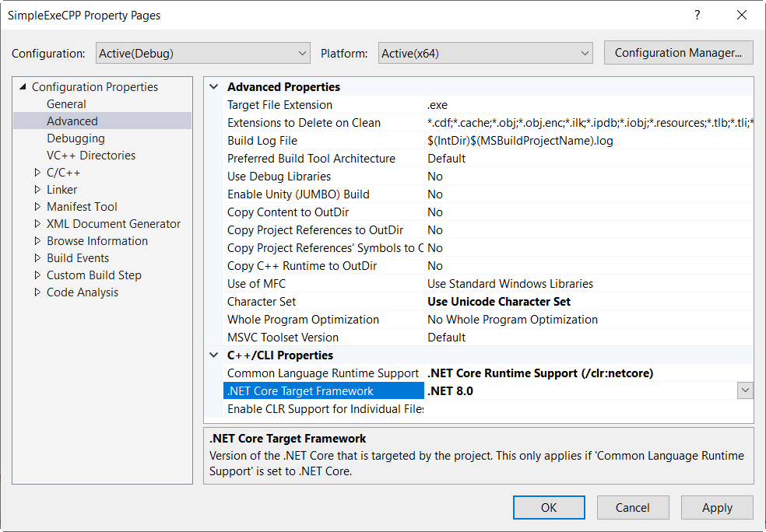Collapse the Advanced Properties section
This screenshot has height=532, width=766.
tap(214, 87)
